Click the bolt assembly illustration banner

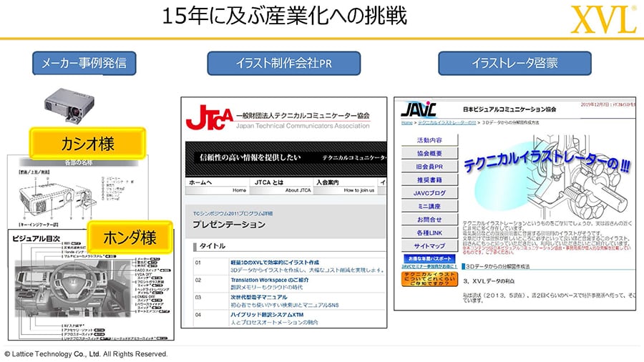[547, 176]
